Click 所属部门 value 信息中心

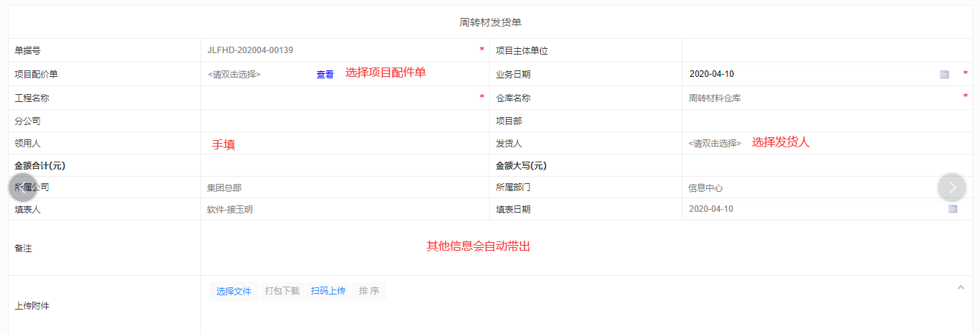click(x=706, y=187)
